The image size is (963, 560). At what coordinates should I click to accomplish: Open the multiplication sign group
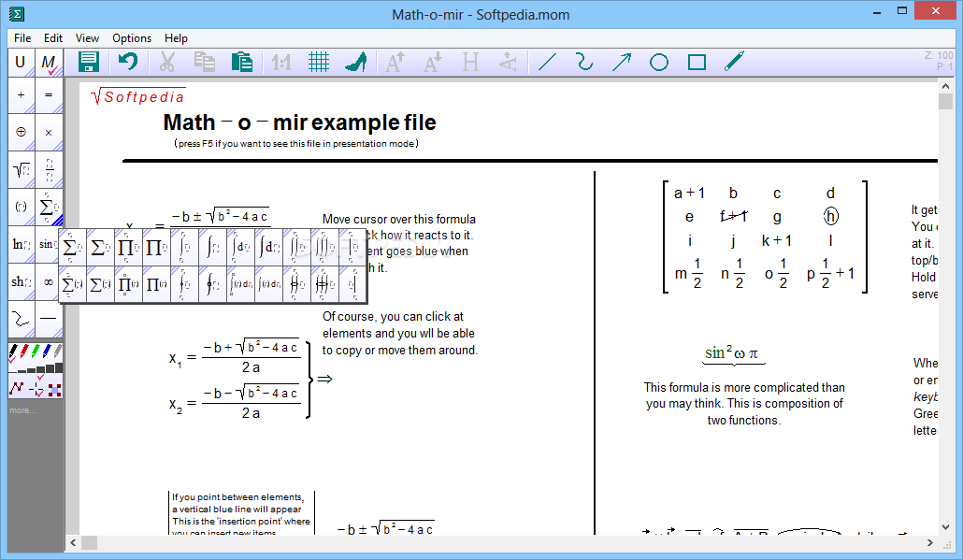click(49, 132)
